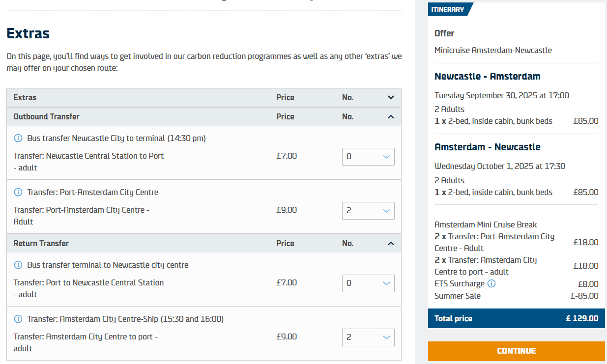The height and width of the screenshot is (364, 607).
Task: Click the Return Transfer header title
Action: (x=41, y=244)
